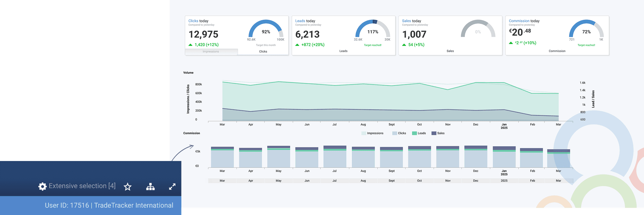Click the 1,420 (+12%) change text
The image size is (644, 215).
coord(207,45)
